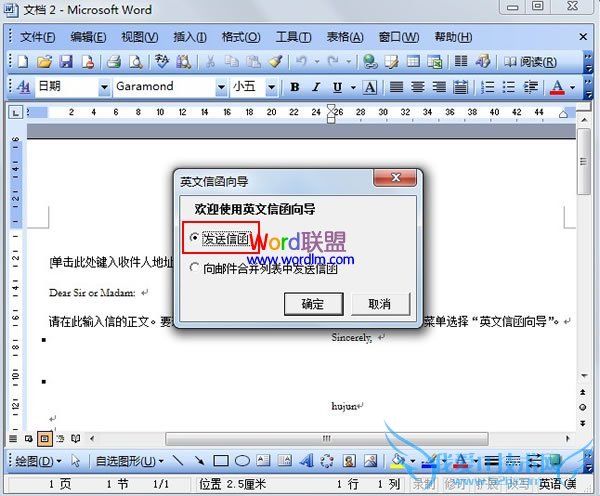
Task: Insert clip art from drawing toolbar
Action: tap(349, 460)
